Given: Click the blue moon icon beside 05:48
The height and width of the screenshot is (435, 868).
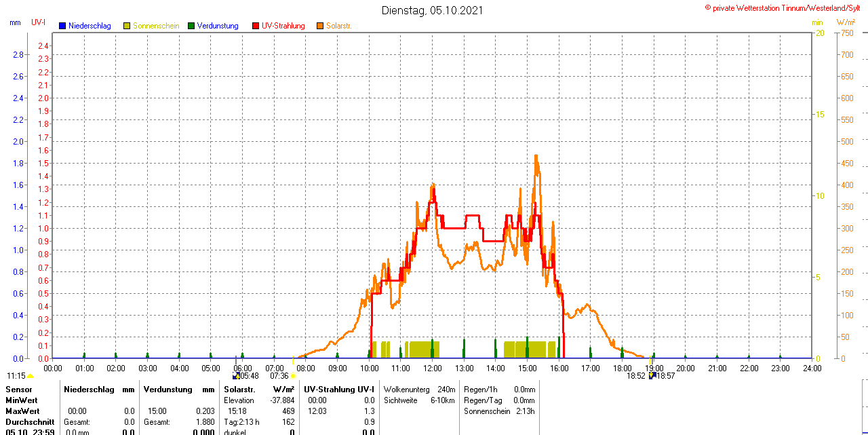Looking at the screenshot, I should pyautogui.click(x=236, y=375).
